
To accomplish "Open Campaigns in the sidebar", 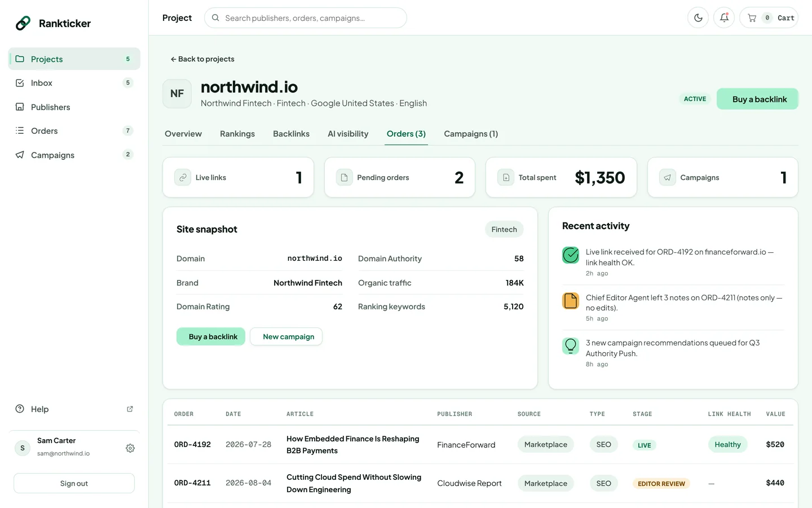I will pos(74,155).
